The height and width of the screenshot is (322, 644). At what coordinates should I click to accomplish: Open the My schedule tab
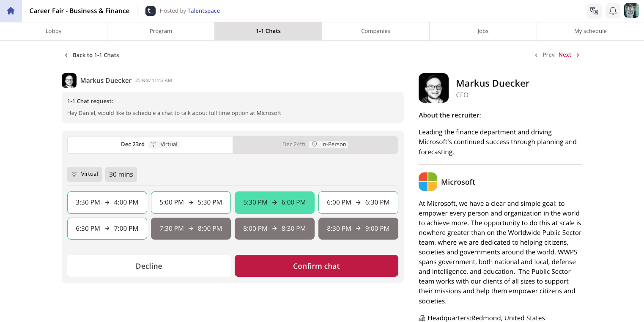point(590,31)
